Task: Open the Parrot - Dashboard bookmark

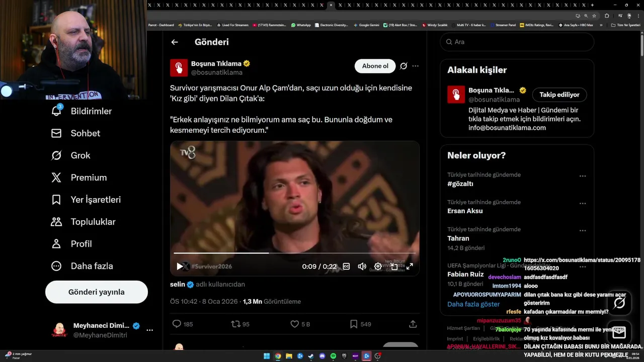Action: 160,25
